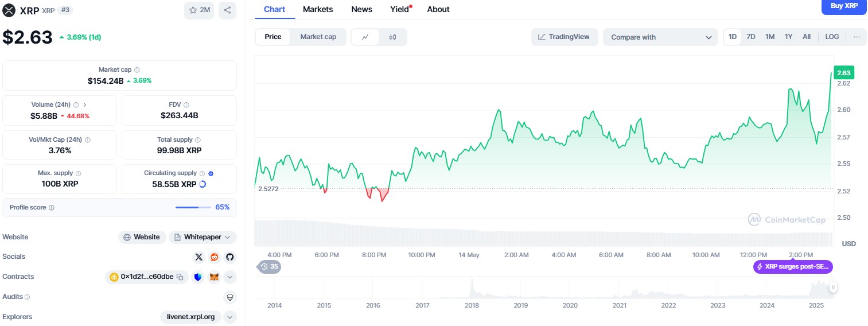Open the TradingView chart button

click(x=565, y=37)
